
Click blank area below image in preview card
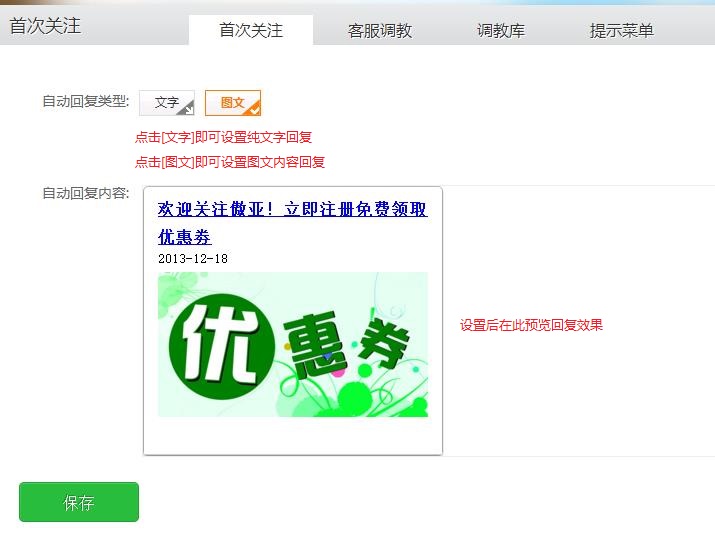tap(292, 436)
